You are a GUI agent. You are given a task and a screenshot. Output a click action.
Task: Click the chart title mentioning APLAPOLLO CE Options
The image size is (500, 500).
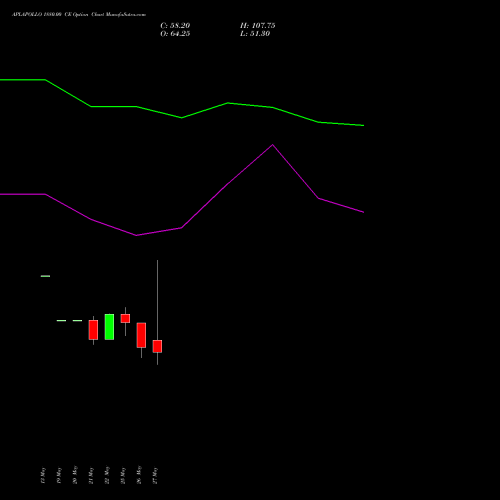[79, 15]
